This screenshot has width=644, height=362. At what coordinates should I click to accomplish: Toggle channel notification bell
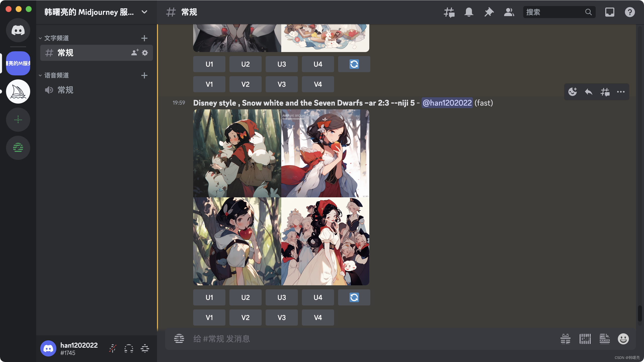(x=469, y=12)
